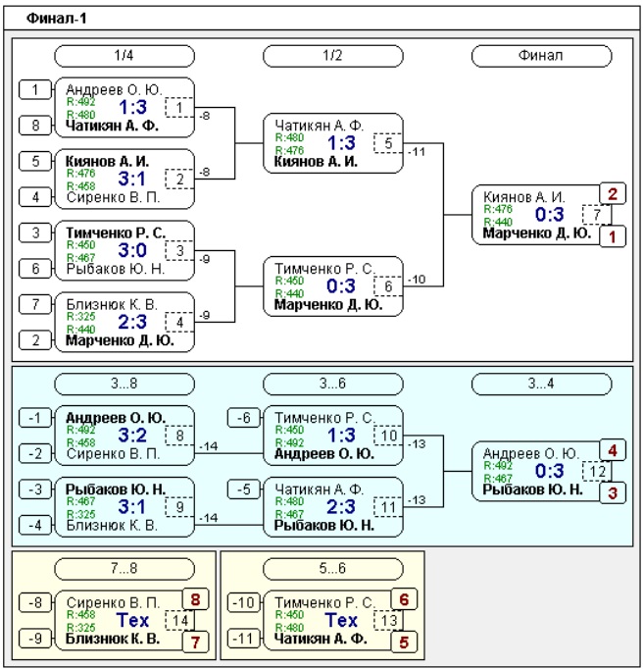Click dashed match number 10 box
644x669 pixels.
coord(388,436)
